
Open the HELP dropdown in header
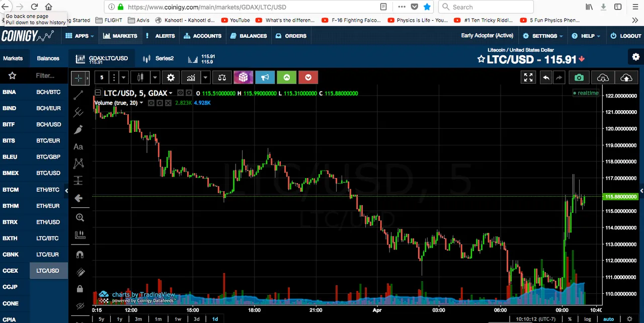point(586,36)
